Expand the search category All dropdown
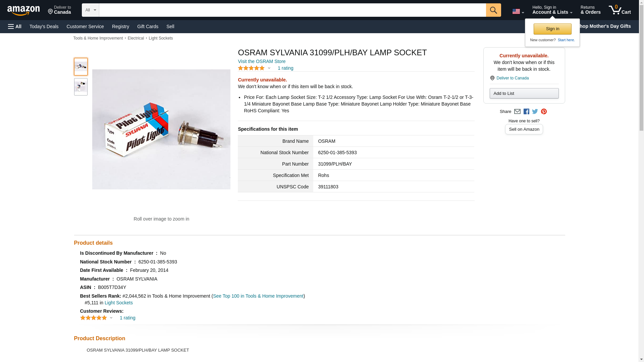Image resolution: width=644 pixels, height=362 pixels. tap(90, 10)
